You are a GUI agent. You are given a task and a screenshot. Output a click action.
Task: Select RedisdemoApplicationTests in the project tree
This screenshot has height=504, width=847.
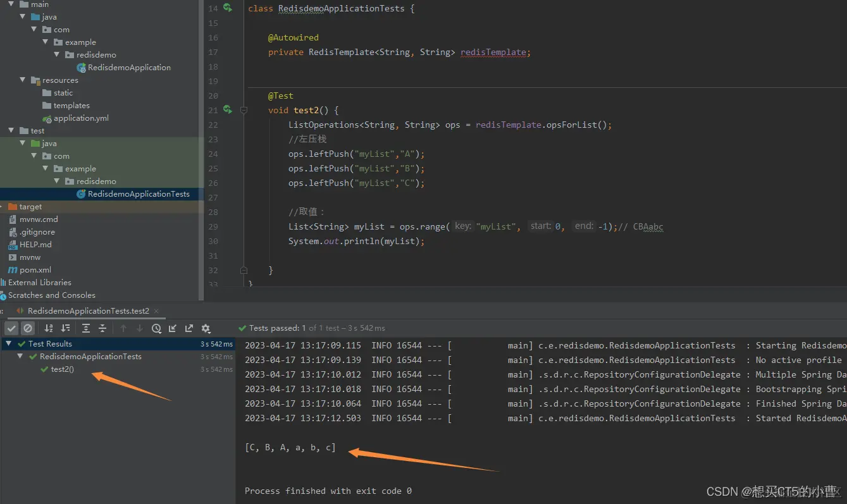[139, 194]
